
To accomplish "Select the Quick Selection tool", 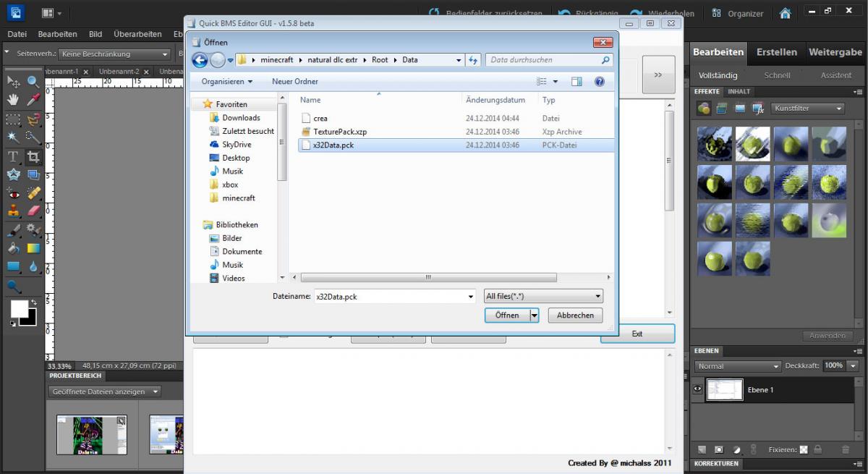I will (x=33, y=137).
